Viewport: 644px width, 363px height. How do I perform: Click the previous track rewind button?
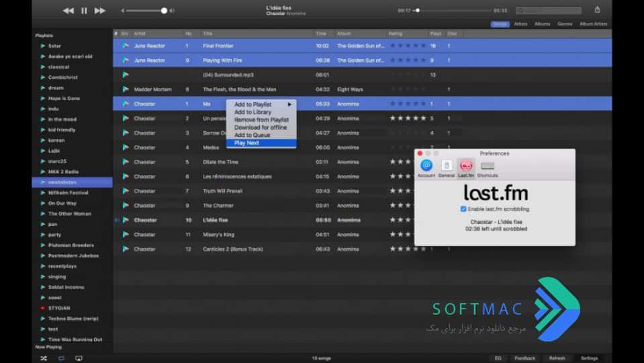click(x=68, y=11)
